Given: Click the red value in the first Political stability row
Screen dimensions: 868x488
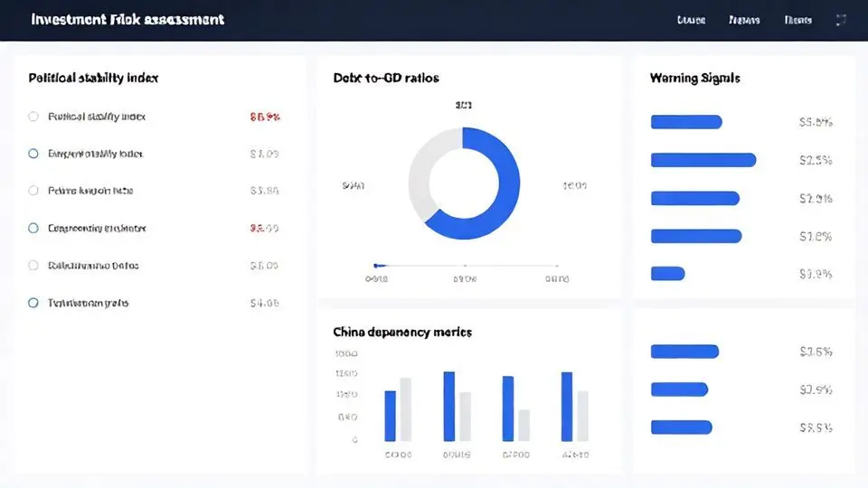Looking at the screenshot, I should [x=265, y=117].
